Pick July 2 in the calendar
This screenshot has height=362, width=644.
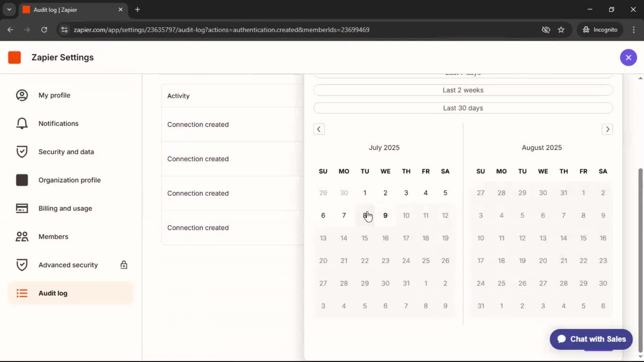(385, 193)
